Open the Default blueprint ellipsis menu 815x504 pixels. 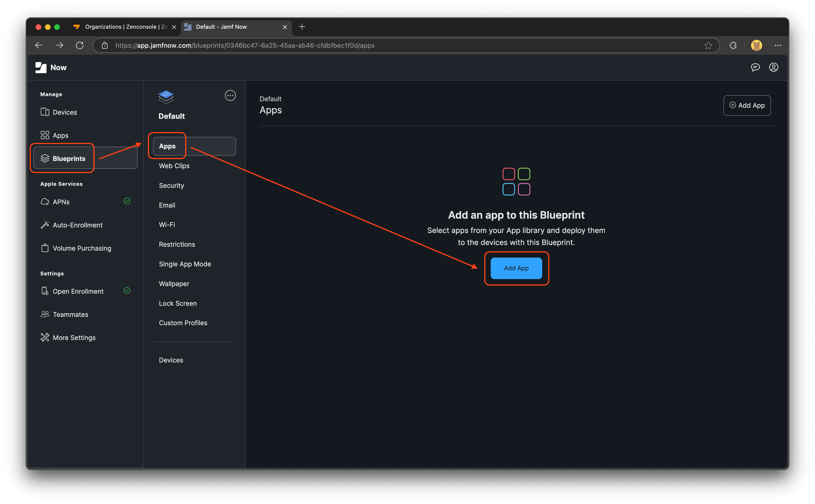[x=230, y=96]
